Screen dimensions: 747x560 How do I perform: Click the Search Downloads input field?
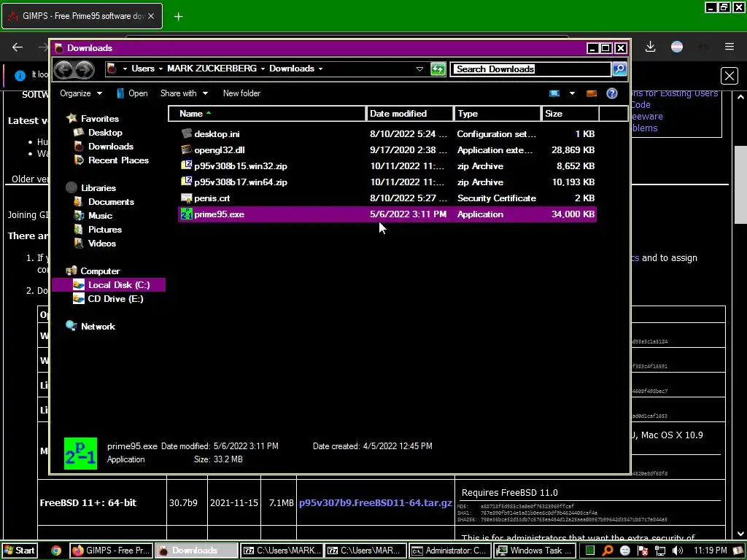tap(531, 69)
